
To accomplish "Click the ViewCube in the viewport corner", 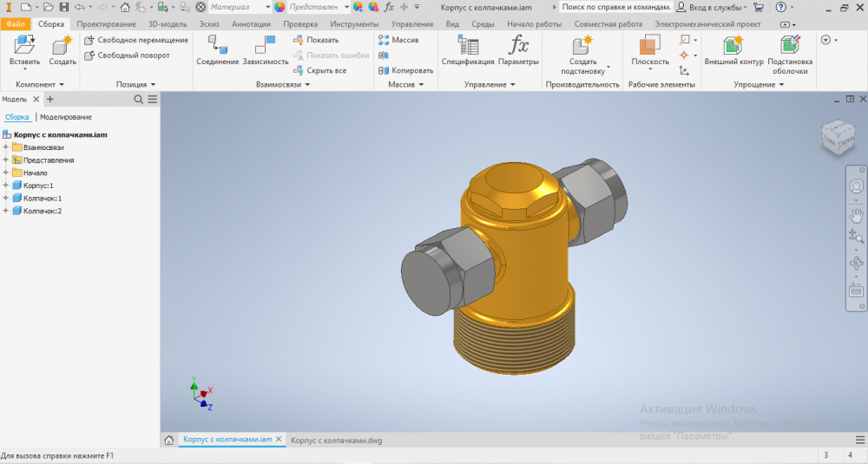I will (x=838, y=136).
